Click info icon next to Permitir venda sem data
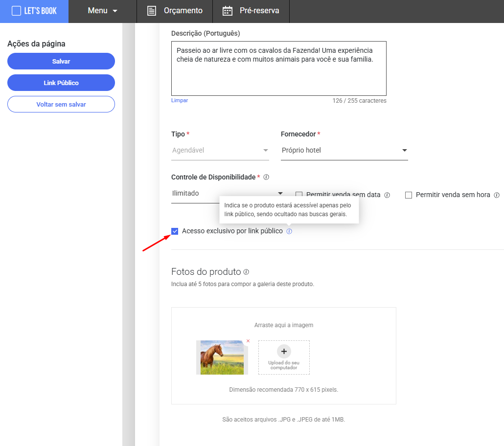The image size is (504, 446). point(387,195)
